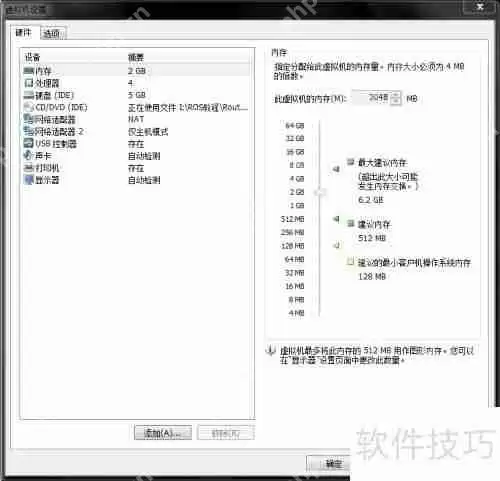Viewport: 500px width, 481px height.
Task: Click the CD/DVD (IDE) disc icon
Action: click(29, 107)
